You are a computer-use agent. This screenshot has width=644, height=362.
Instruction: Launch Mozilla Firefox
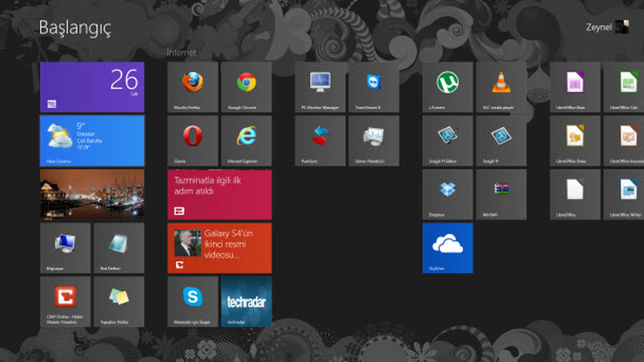coord(192,87)
